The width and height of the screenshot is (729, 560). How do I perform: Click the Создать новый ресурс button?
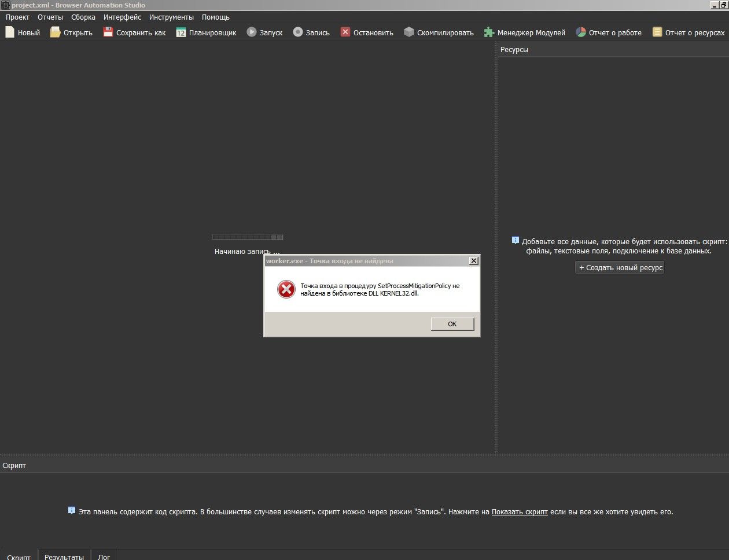(x=620, y=268)
